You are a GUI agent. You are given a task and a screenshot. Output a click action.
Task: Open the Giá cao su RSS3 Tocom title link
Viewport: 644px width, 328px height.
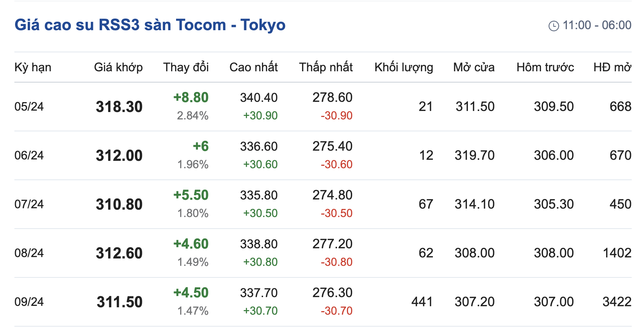(x=150, y=25)
